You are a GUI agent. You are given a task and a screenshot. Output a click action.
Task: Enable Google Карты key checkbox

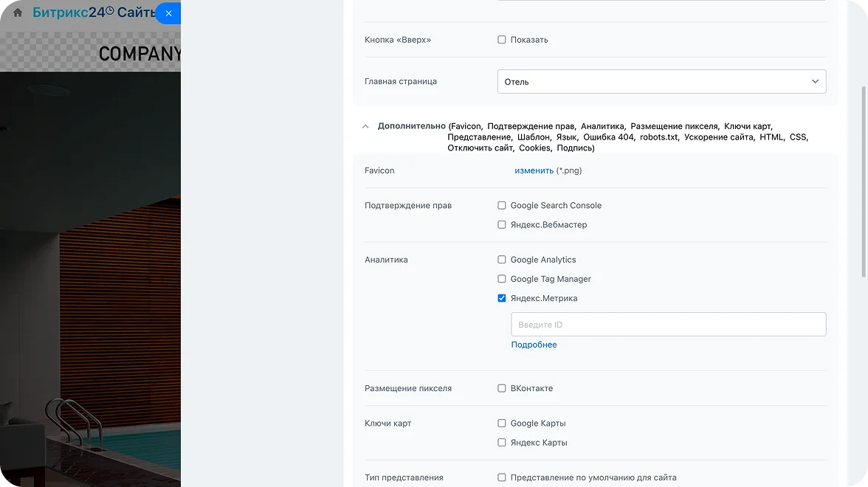(x=502, y=424)
